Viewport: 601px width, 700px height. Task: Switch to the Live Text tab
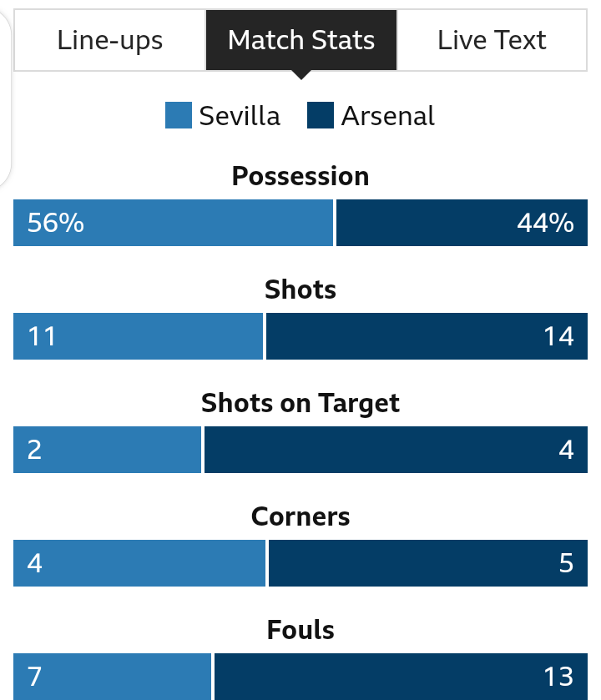(492, 40)
